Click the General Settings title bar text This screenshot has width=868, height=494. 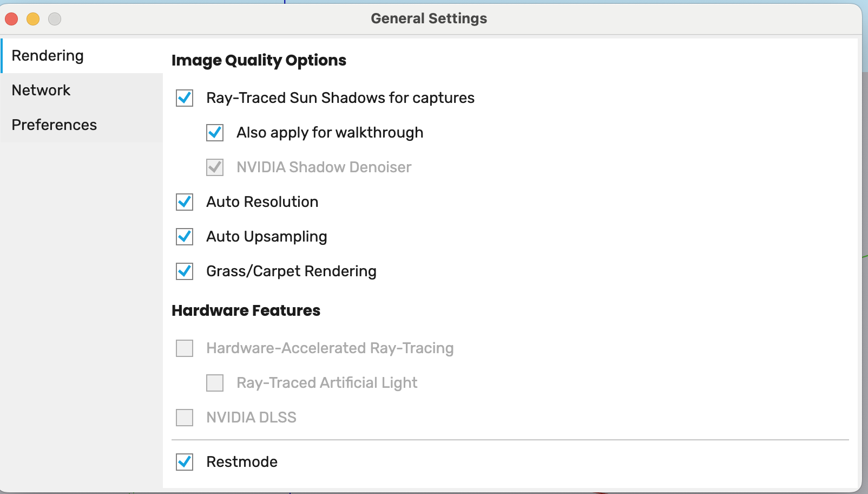click(429, 18)
